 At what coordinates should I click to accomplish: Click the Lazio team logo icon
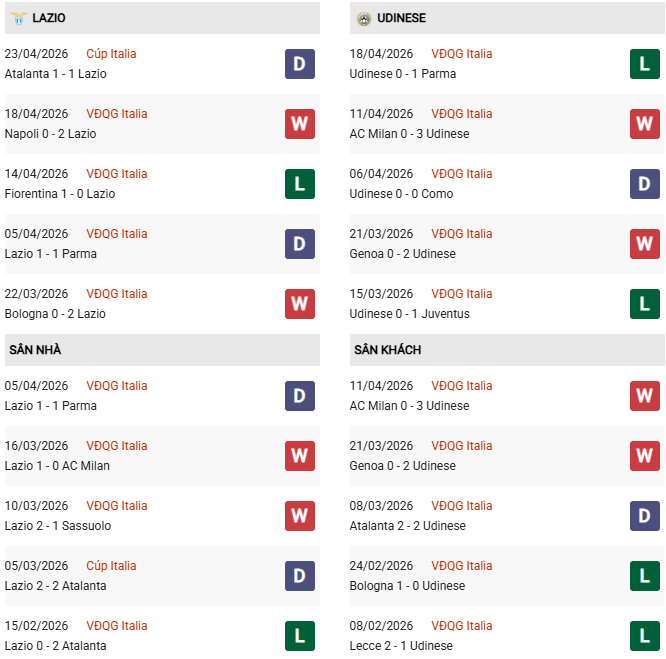click(17, 18)
